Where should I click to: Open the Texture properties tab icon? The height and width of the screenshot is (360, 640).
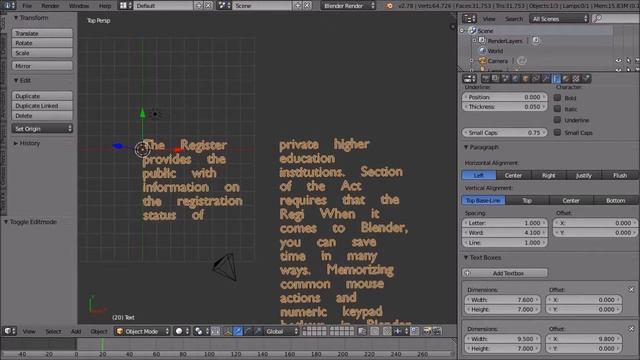(576, 78)
